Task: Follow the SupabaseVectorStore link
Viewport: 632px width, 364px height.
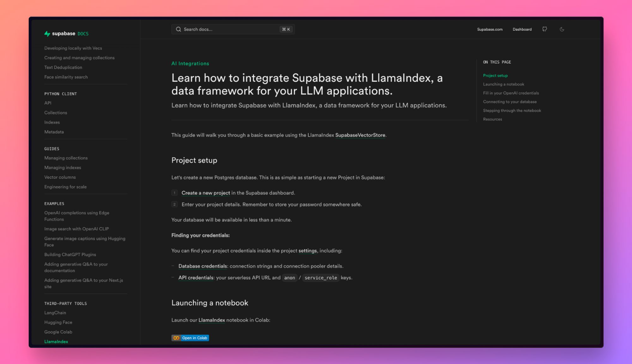Action: 360,135
